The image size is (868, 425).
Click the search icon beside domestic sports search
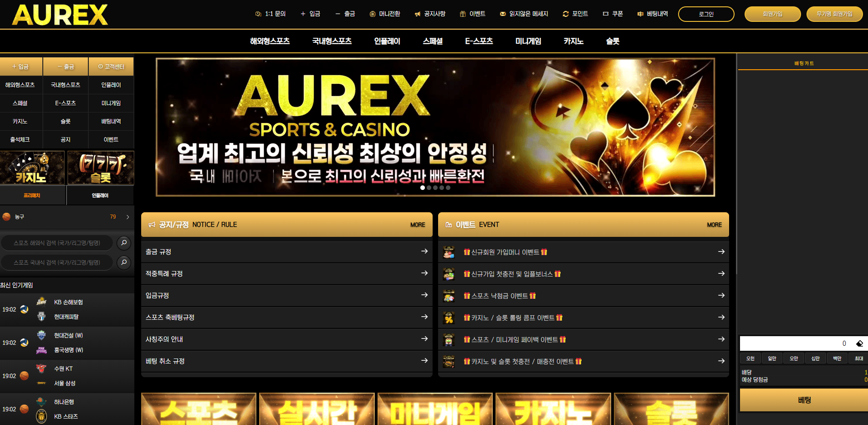(x=124, y=262)
